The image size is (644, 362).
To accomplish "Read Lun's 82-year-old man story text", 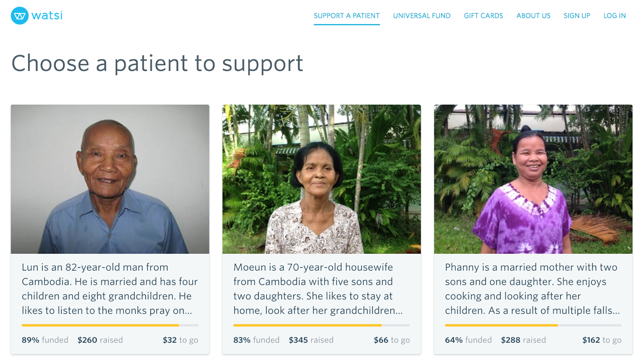I will 109,289.
